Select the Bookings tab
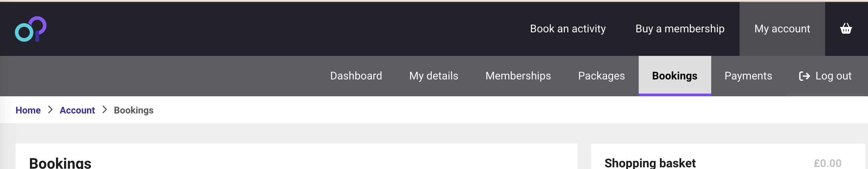The height and width of the screenshot is (169, 868). tap(674, 76)
